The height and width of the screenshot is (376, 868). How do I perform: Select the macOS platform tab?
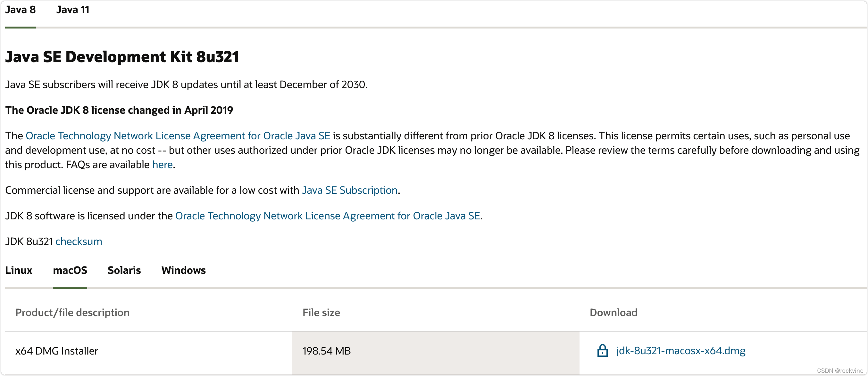pos(70,270)
